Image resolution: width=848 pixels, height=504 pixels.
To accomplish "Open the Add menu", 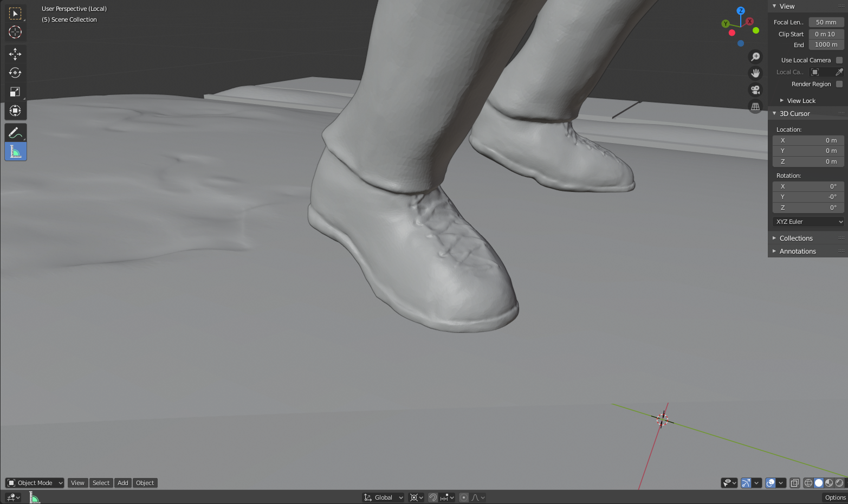I will coord(122,483).
